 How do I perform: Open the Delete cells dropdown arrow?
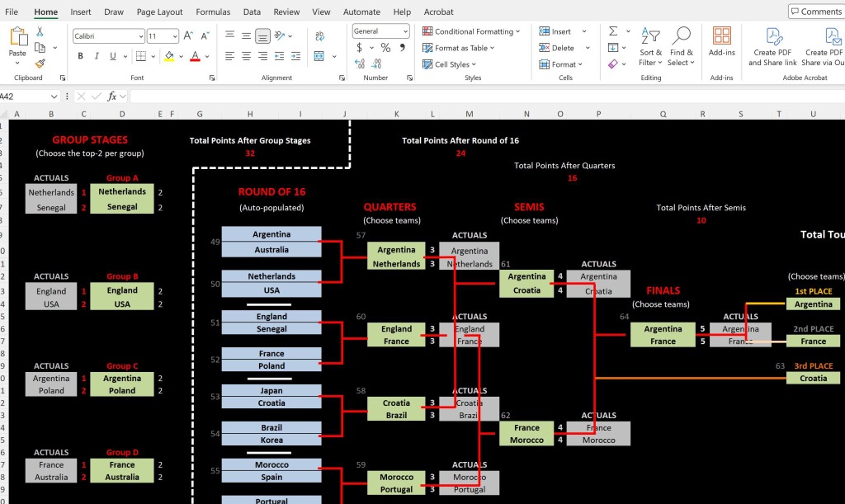(588, 47)
